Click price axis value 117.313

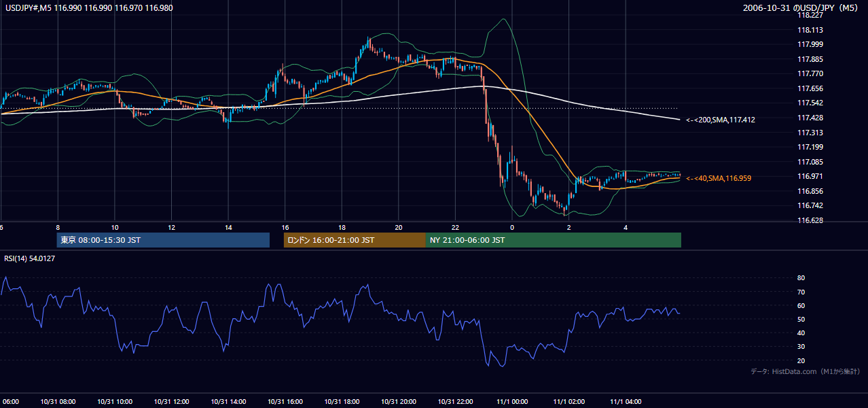[810, 133]
